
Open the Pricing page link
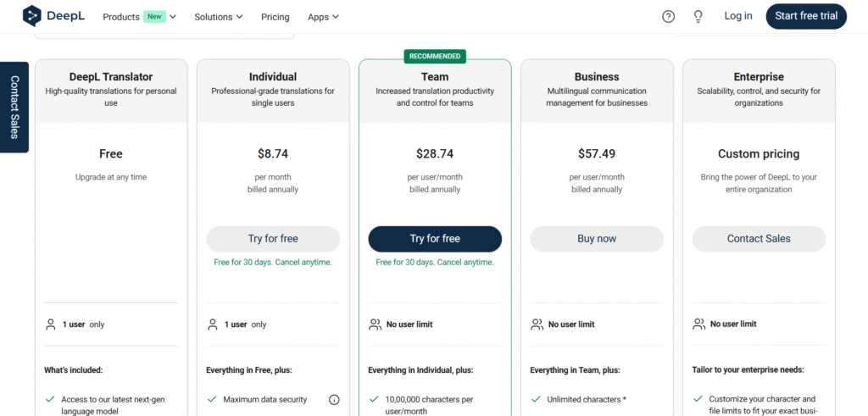click(x=275, y=17)
